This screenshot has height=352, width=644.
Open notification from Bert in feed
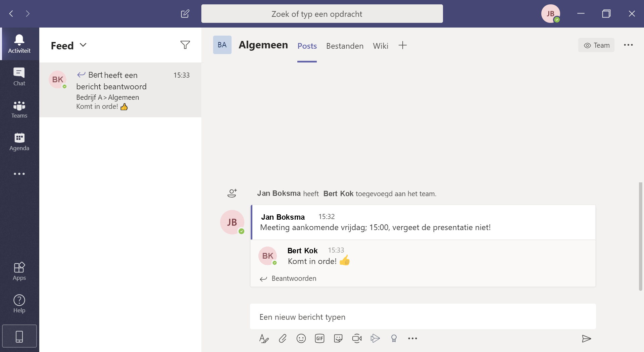tap(120, 90)
